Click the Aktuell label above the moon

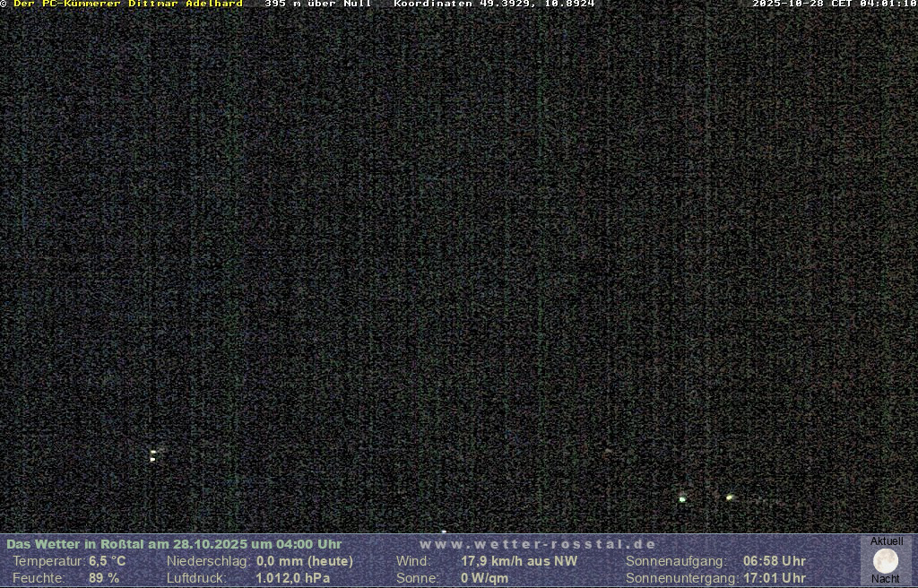click(887, 541)
